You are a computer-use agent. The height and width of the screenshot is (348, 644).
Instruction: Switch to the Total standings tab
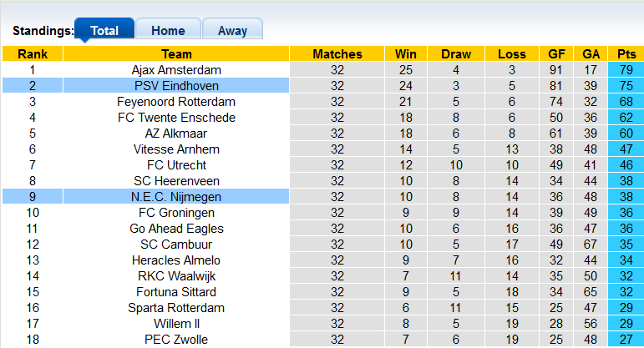(104, 30)
